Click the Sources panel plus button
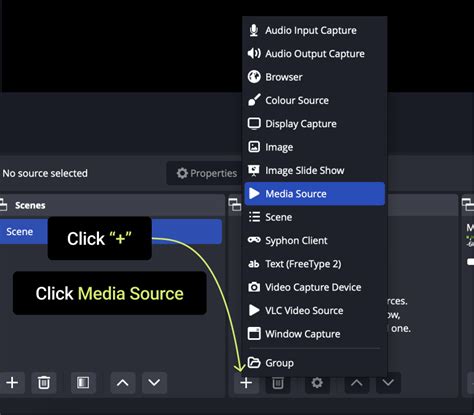This screenshot has width=474, height=415. (x=246, y=383)
